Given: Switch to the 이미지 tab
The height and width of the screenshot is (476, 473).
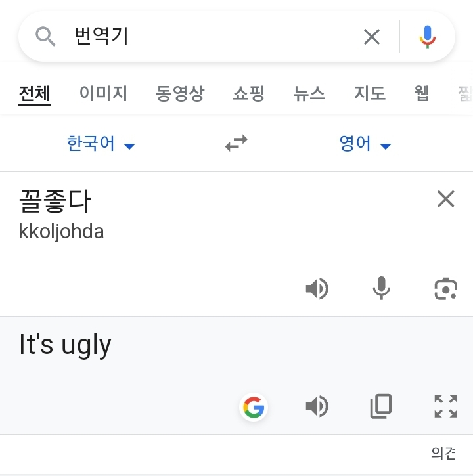Looking at the screenshot, I should click(x=103, y=93).
